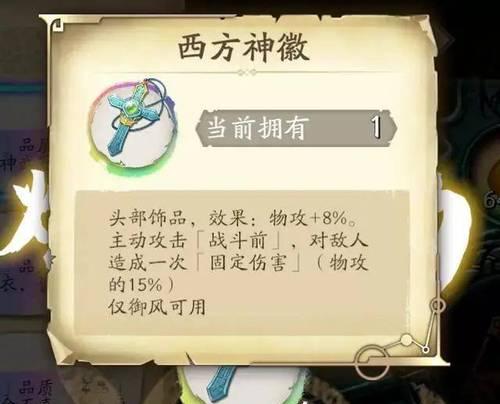
Task: Click the white glowing shape left of popup
Action: [x=28, y=212]
